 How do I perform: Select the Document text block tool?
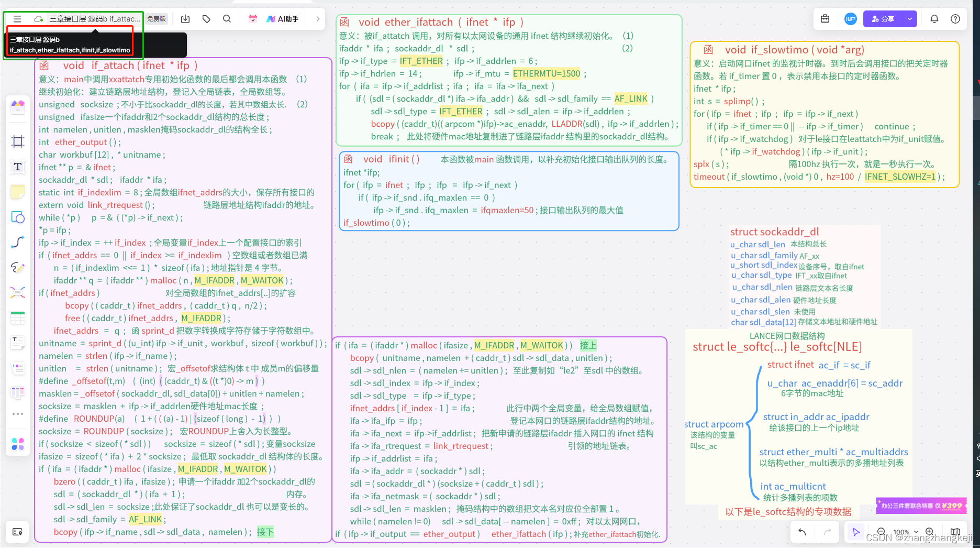tap(18, 343)
